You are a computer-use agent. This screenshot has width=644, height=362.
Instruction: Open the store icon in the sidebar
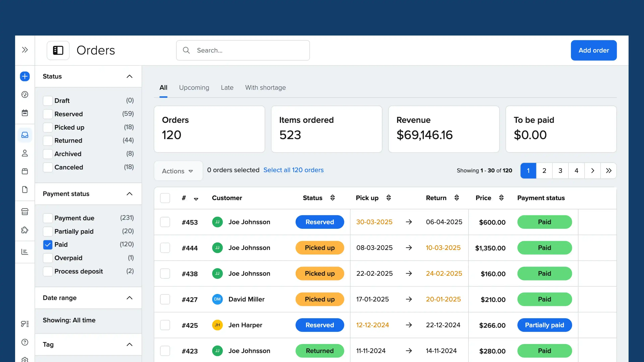25,211
